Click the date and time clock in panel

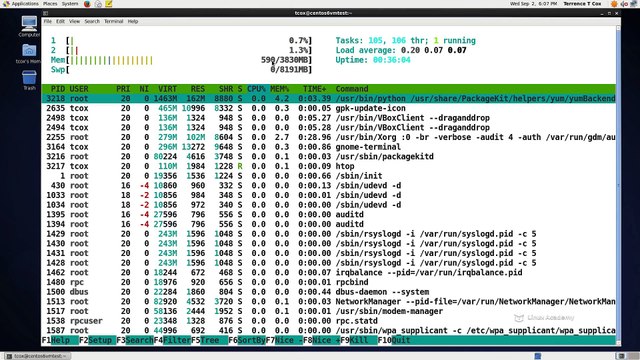pyautogui.click(x=533, y=4)
